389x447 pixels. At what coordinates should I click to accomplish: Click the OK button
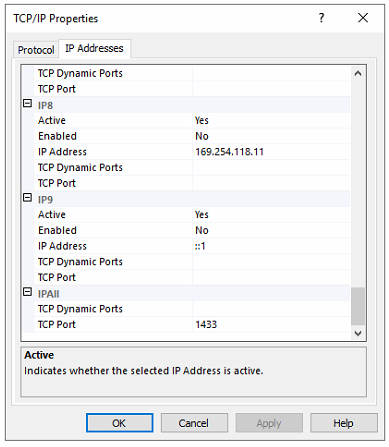[x=119, y=423]
